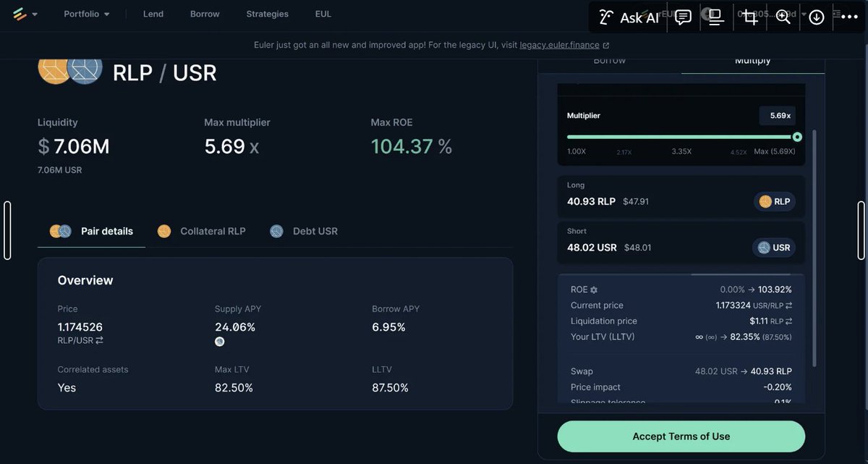Click the Accept Terms of Use button
Screen dimensions: 868x464
point(681,436)
